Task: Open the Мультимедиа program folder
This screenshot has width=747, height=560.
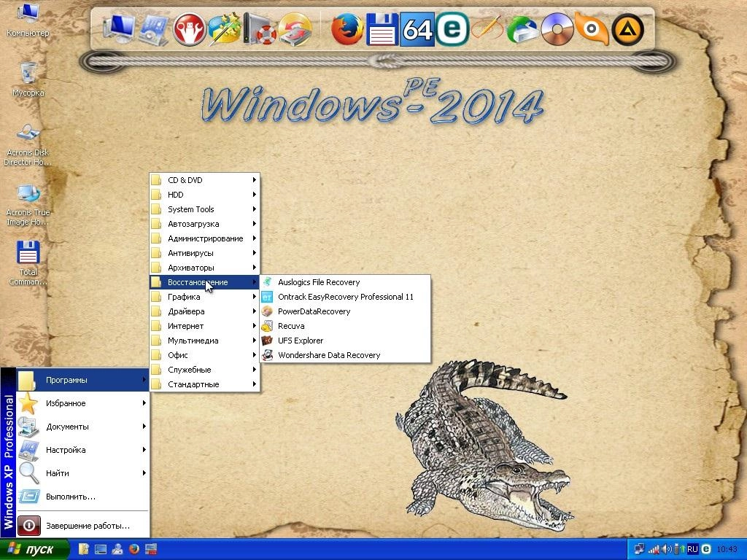Action: point(205,341)
